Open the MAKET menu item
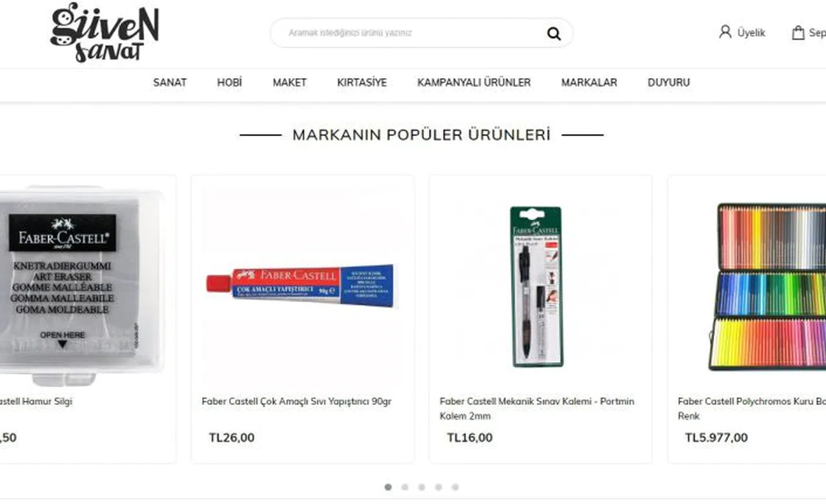This screenshot has height=504, width=826. [x=290, y=83]
